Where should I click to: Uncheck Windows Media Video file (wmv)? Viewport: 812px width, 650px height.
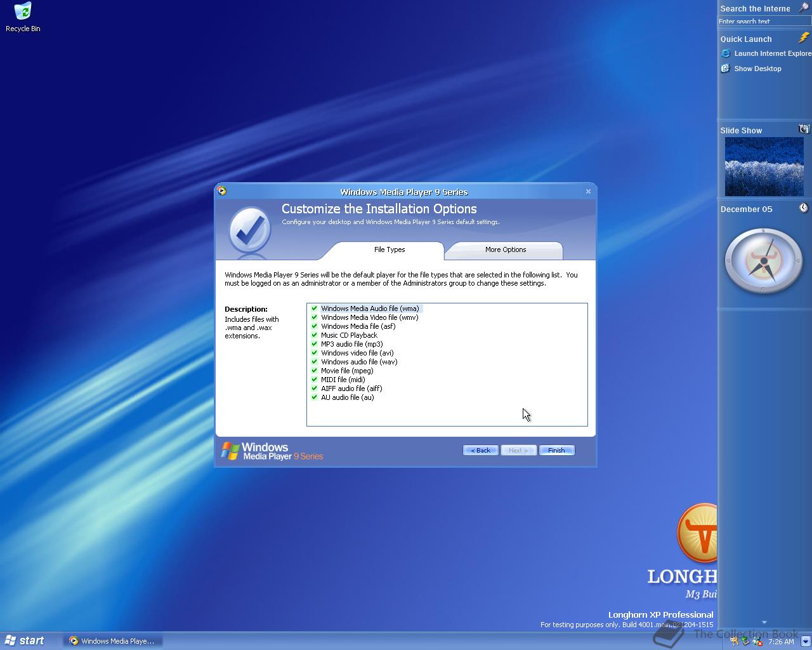coord(314,317)
